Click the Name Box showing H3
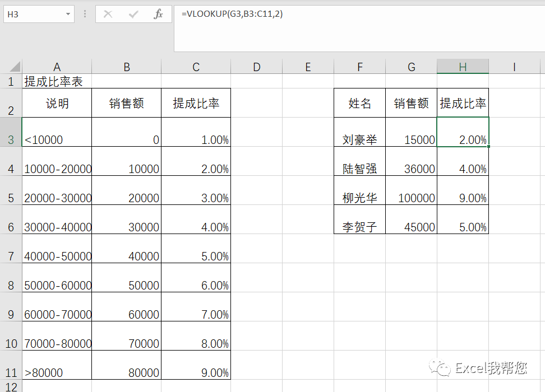Image resolution: width=545 pixels, height=392 pixels. tap(39, 14)
